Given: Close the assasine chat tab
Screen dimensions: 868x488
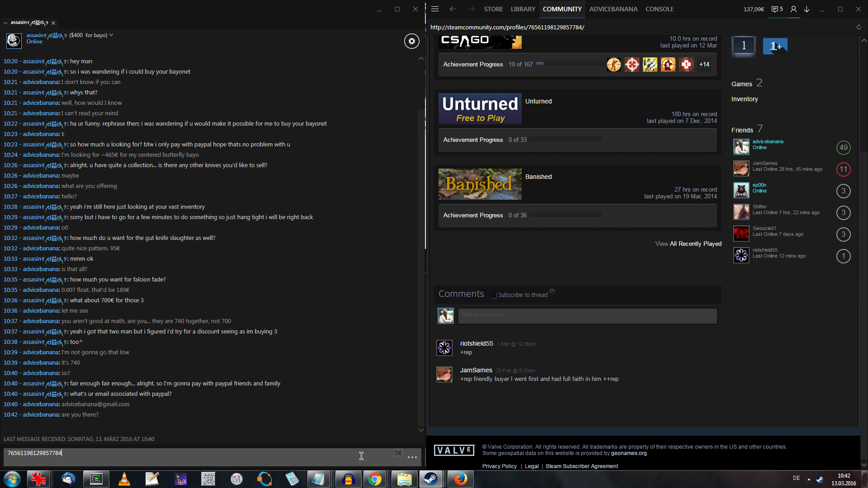Looking at the screenshot, I should coord(53,23).
